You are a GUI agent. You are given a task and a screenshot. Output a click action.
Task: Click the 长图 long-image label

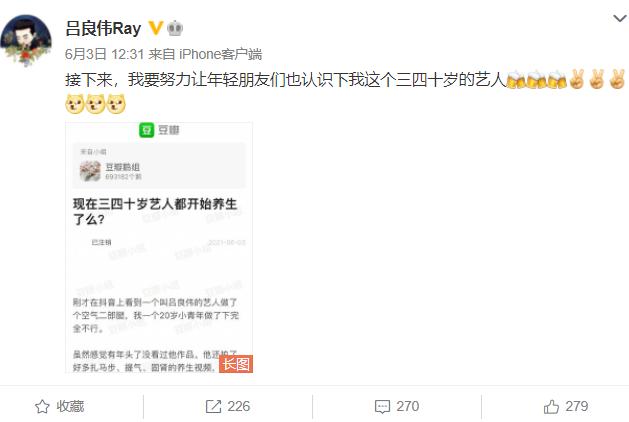(236, 364)
